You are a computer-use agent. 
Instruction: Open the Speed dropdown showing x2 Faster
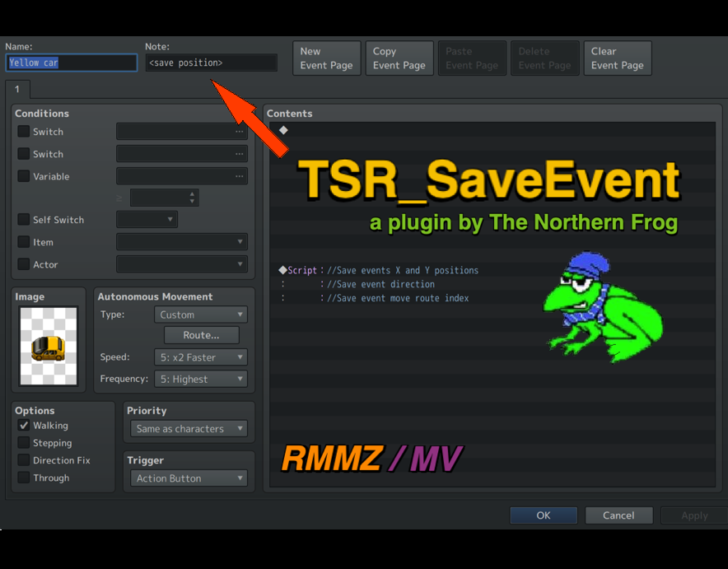click(201, 357)
